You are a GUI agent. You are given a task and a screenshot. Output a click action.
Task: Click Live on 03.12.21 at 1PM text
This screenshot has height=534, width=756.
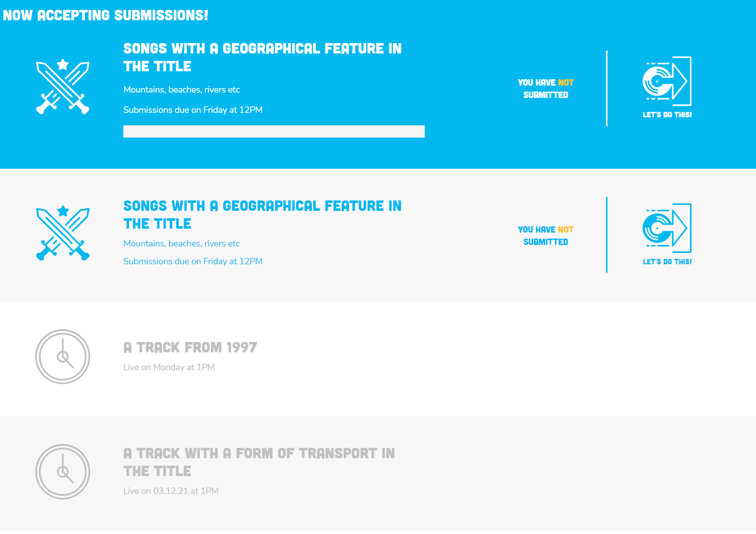coord(171,491)
